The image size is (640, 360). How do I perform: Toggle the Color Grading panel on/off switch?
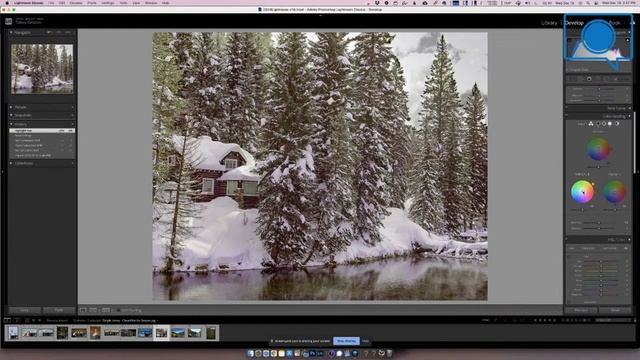567,116
